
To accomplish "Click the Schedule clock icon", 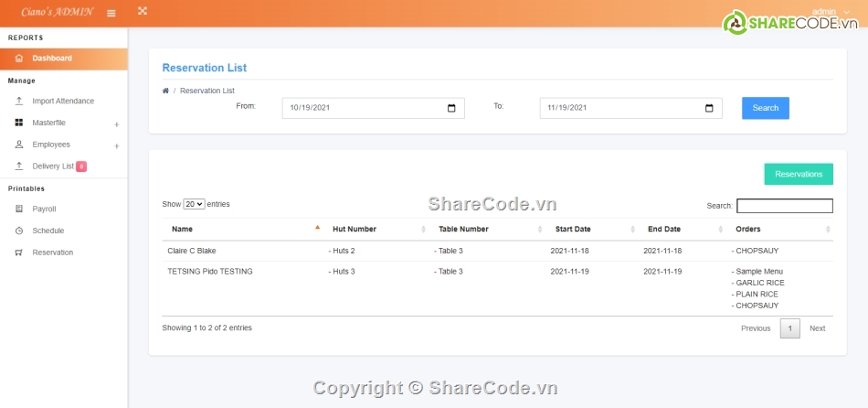I will [x=19, y=231].
